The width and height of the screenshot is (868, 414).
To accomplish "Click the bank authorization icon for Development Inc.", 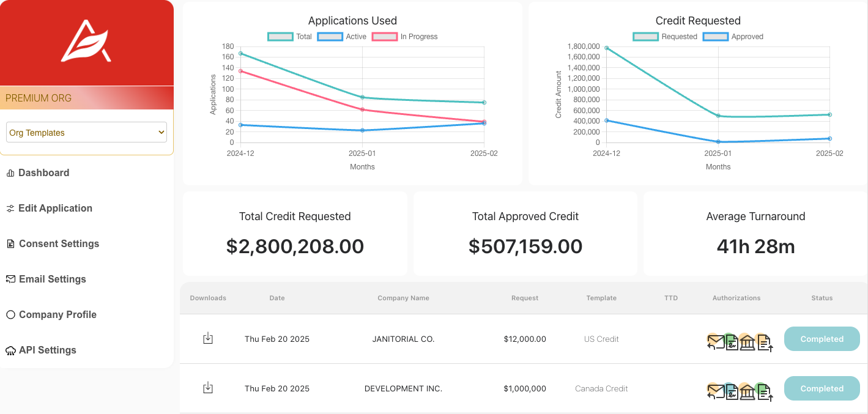I will 747,391.
